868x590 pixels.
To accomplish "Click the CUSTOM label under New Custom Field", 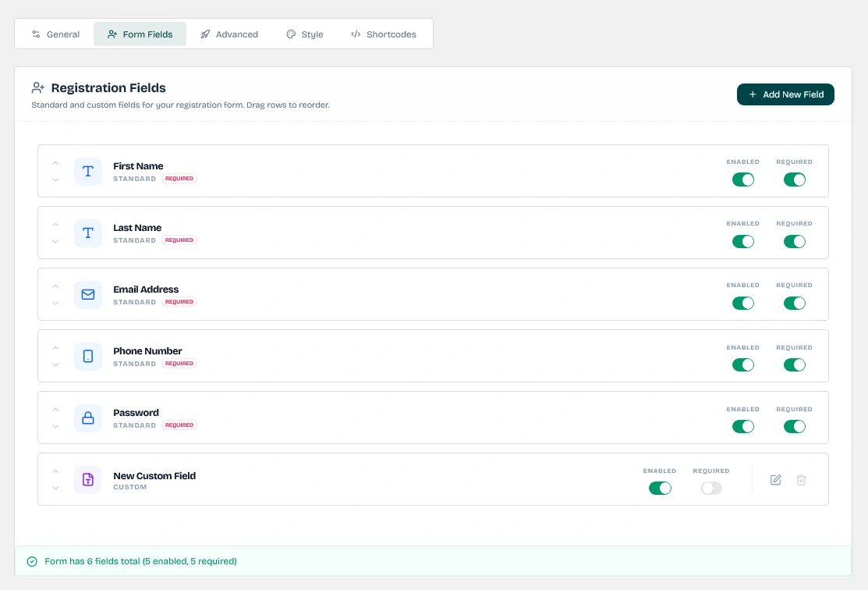I will pos(130,487).
